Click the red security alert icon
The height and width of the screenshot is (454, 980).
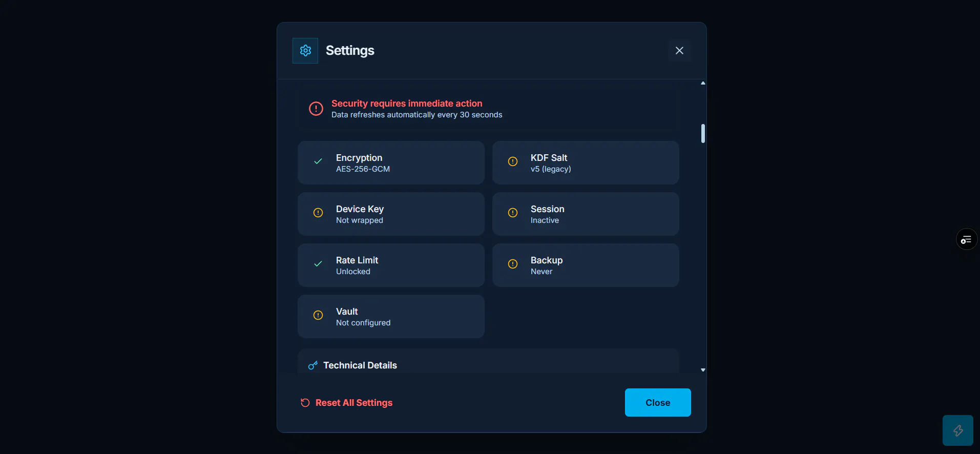pos(316,109)
